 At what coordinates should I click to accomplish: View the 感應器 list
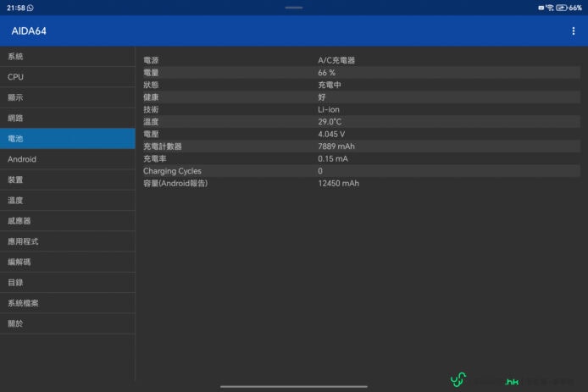(68, 221)
